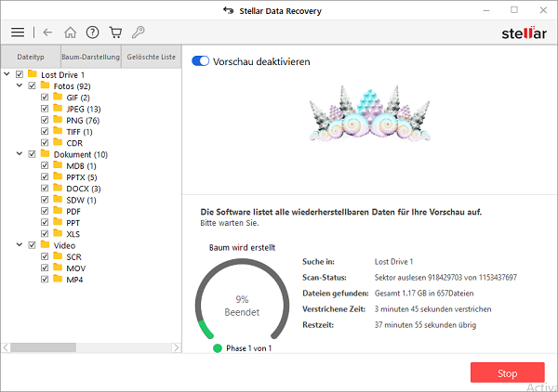
Task: Click the CDR folder icon
Action: click(58, 142)
